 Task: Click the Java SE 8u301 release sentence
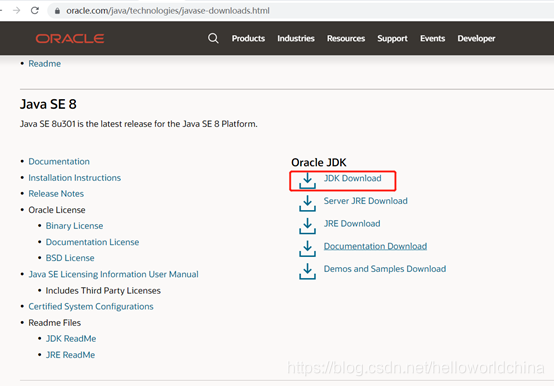click(x=138, y=124)
